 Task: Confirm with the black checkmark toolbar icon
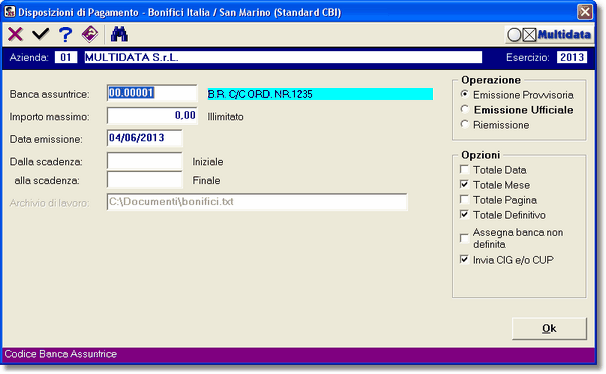[41, 34]
